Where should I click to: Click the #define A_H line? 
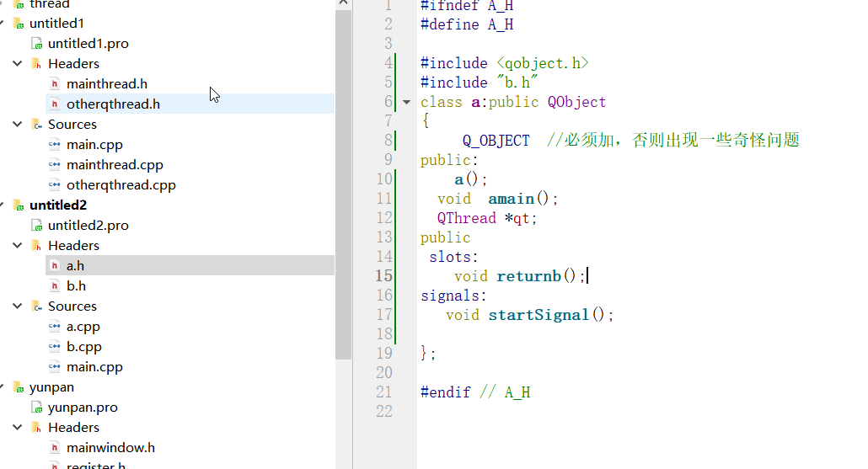pyautogui.click(x=467, y=25)
